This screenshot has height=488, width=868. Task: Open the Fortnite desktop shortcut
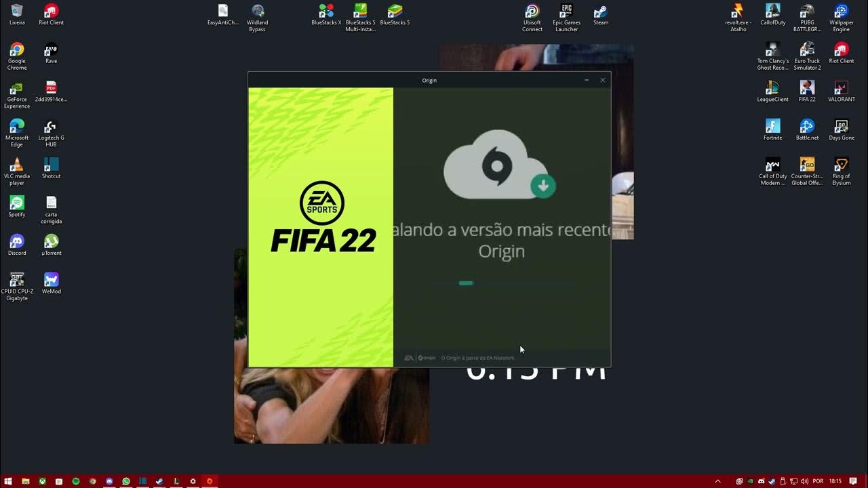[x=772, y=130]
